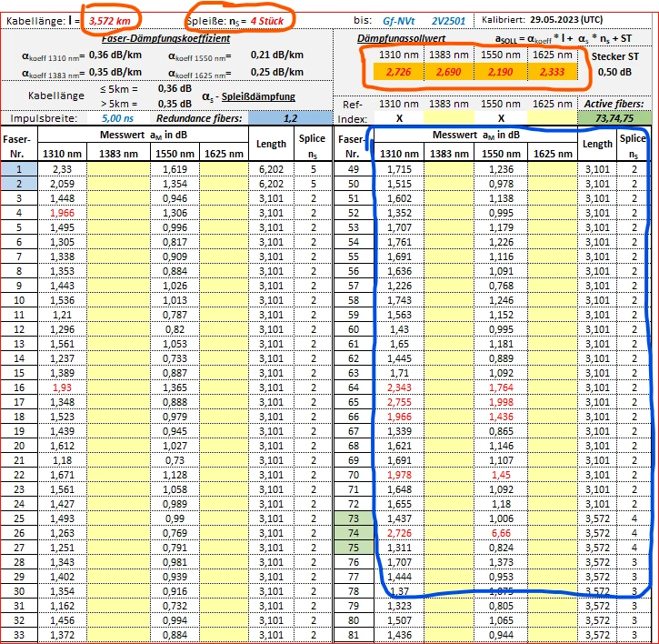Select the 1625 nm coefficient 0,25 dB/km
Image resolution: width=659 pixels, height=644 pixels.
click(277, 72)
